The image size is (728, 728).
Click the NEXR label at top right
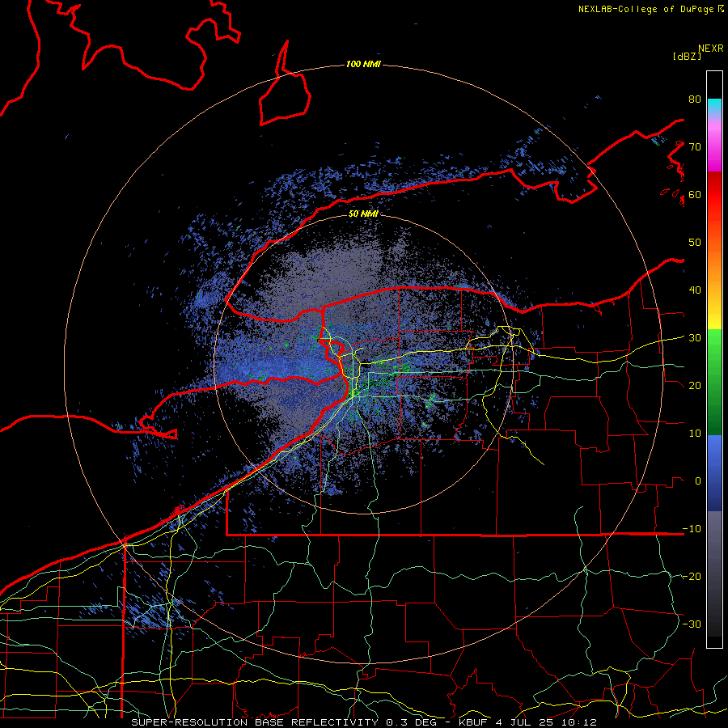(711, 49)
